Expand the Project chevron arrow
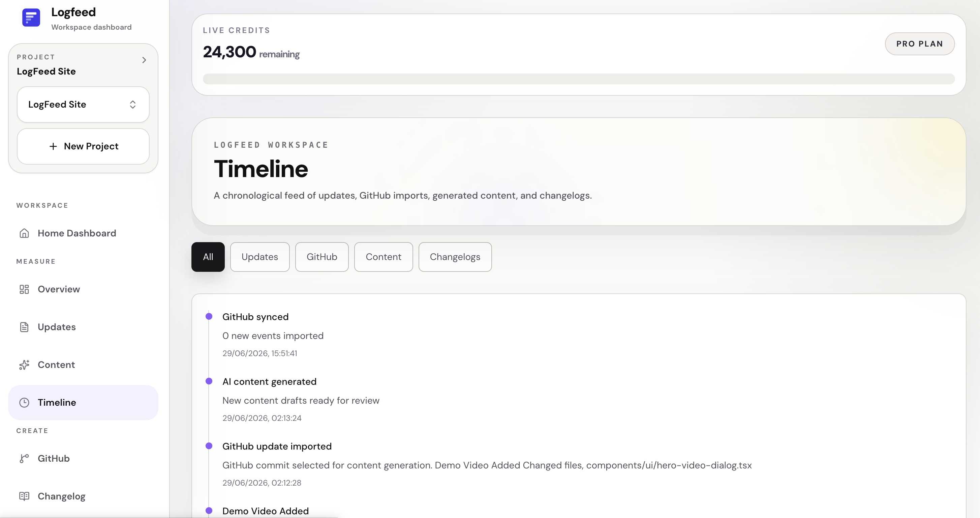The height and width of the screenshot is (518, 980). coord(144,60)
